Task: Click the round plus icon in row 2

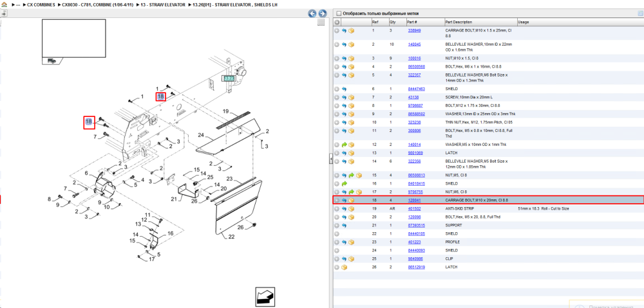Action: click(x=337, y=44)
